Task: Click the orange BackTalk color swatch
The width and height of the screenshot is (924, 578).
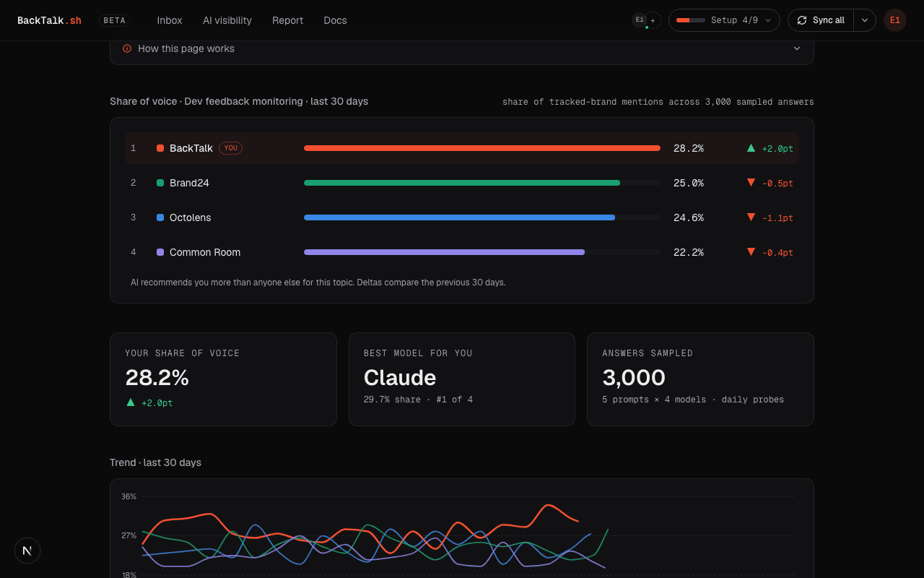Action: point(160,148)
